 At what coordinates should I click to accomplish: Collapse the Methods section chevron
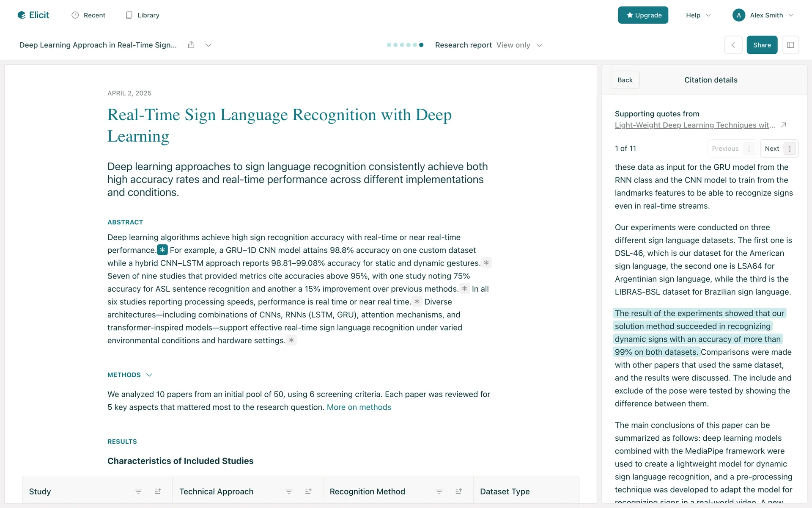pyautogui.click(x=149, y=375)
